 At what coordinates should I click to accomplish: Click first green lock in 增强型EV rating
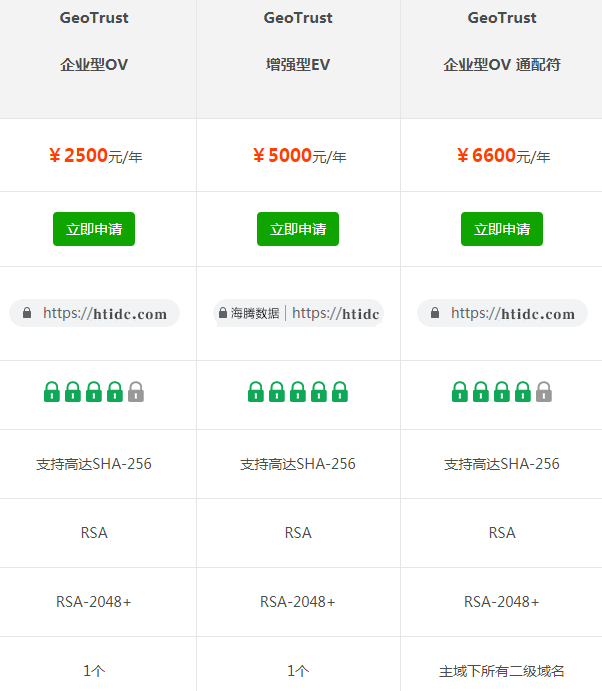[256, 391]
